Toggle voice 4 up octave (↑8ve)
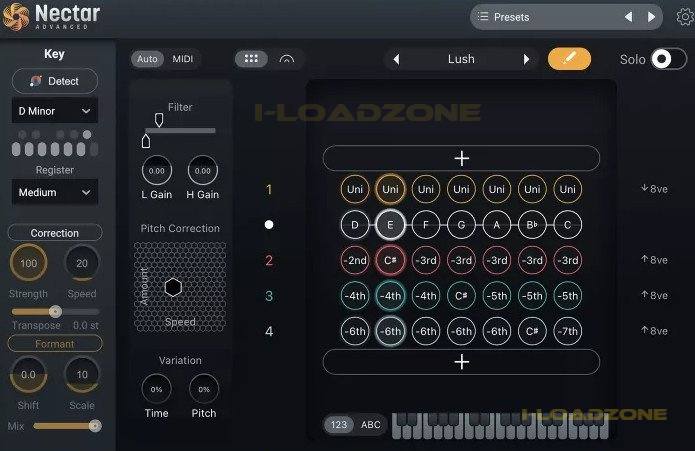The height and width of the screenshot is (451, 695). click(654, 330)
